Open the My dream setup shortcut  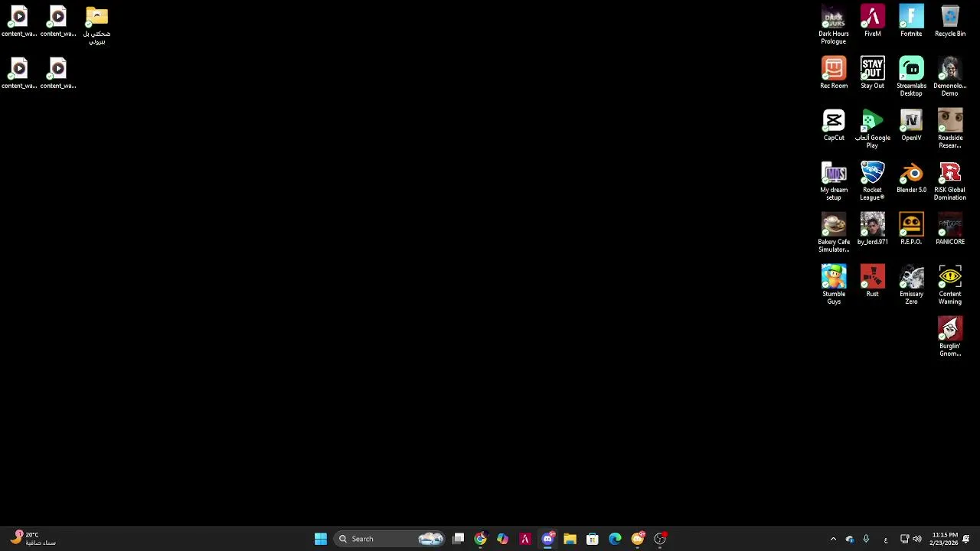click(834, 181)
